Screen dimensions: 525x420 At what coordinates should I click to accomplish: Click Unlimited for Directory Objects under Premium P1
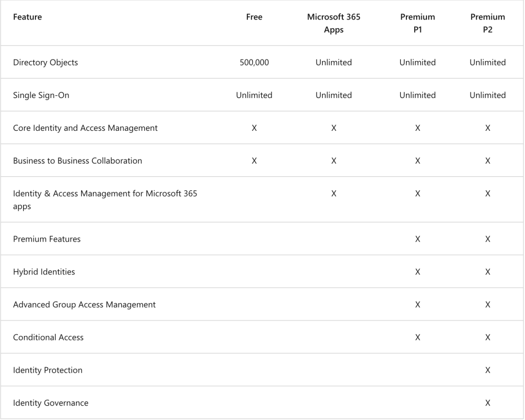[418, 63]
